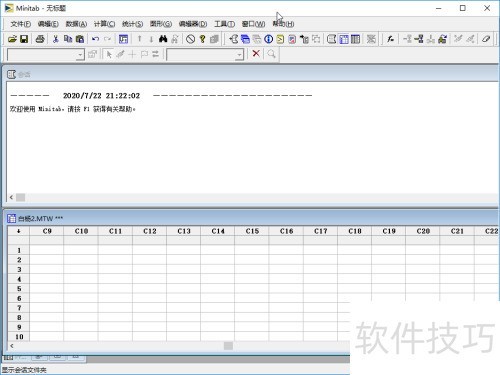Click the greyed Redo arrow icon
This screenshot has height=375, width=500.
click(x=107, y=39)
